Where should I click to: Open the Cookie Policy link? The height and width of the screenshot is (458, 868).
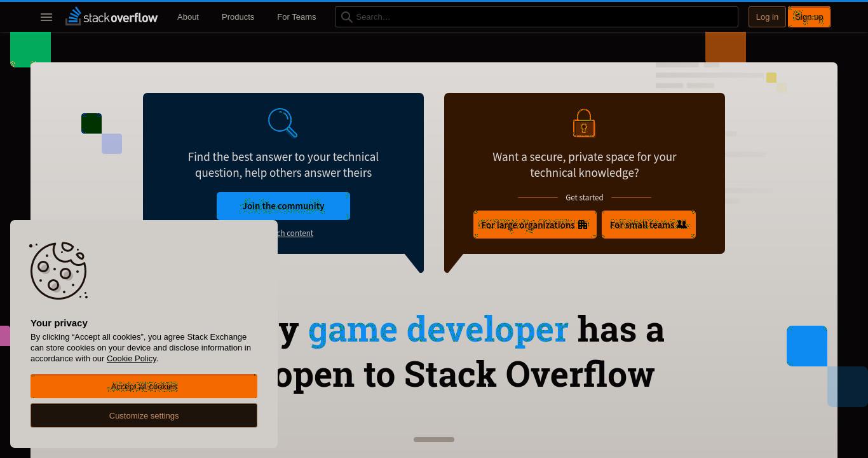coord(132,358)
